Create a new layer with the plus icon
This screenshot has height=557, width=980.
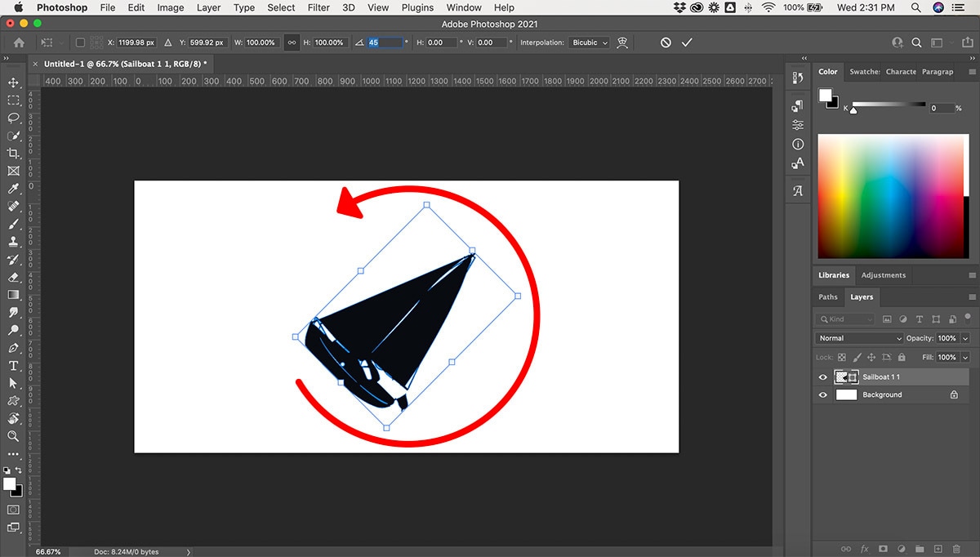pos(938,549)
